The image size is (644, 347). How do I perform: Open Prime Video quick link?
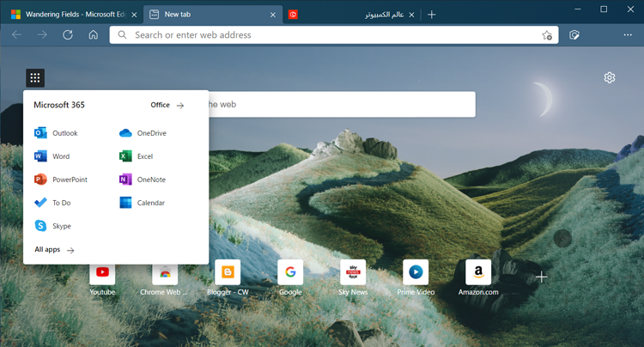(416, 277)
